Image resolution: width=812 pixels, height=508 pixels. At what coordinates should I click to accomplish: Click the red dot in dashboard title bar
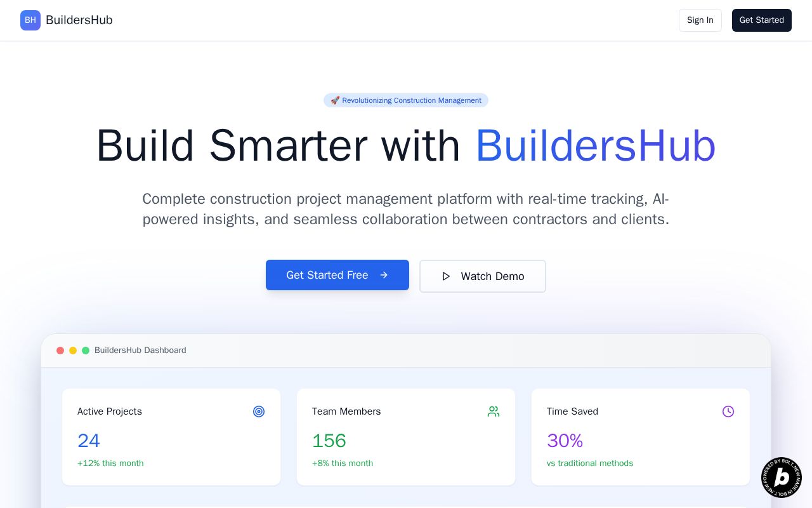(x=60, y=351)
